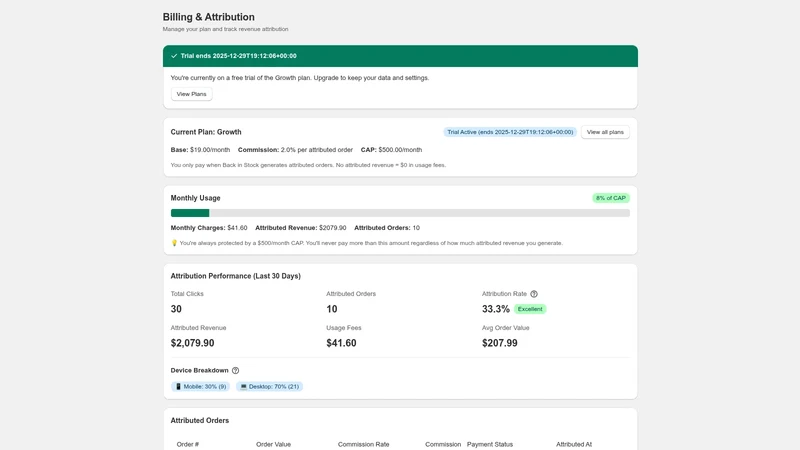Click the Current Plan: Growth title

pos(206,132)
